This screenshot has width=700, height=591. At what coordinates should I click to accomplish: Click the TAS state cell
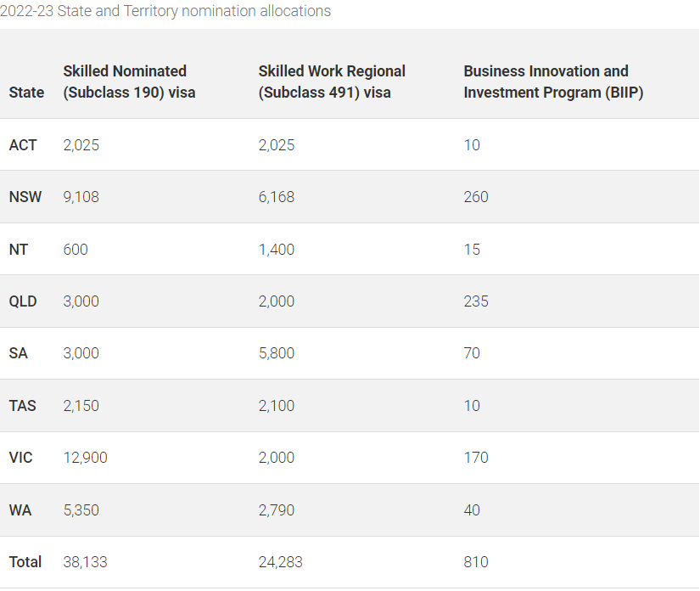coord(23,406)
